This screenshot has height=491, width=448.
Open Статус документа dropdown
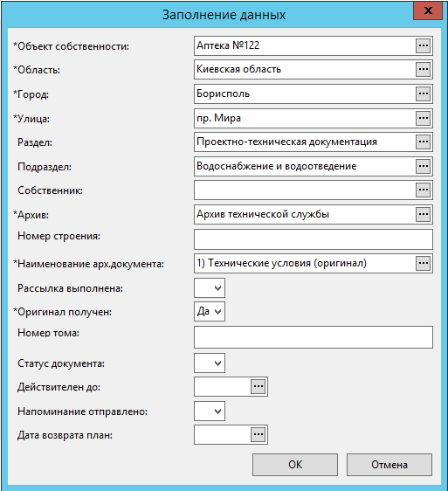pos(210,363)
